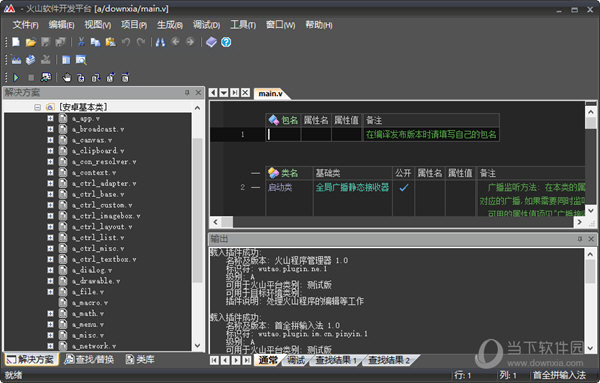Click the Step Into debug icon
600x383 pixels.
[x=81, y=78]
